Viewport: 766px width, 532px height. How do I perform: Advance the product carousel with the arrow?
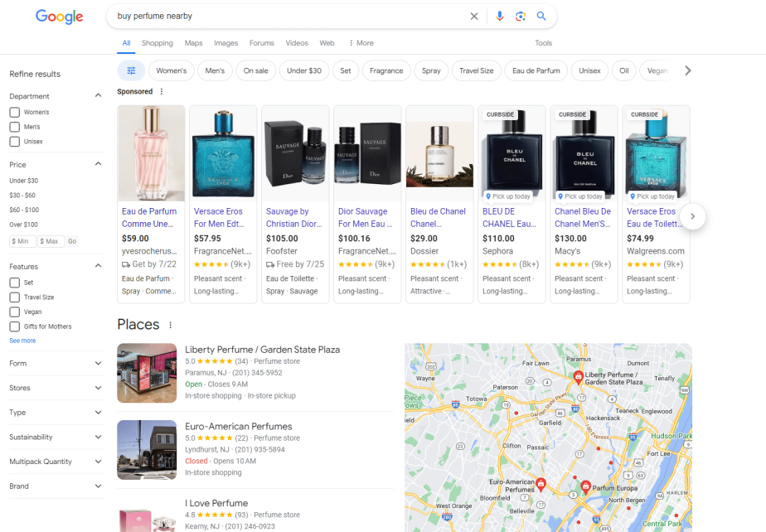(x=692, y=216)
